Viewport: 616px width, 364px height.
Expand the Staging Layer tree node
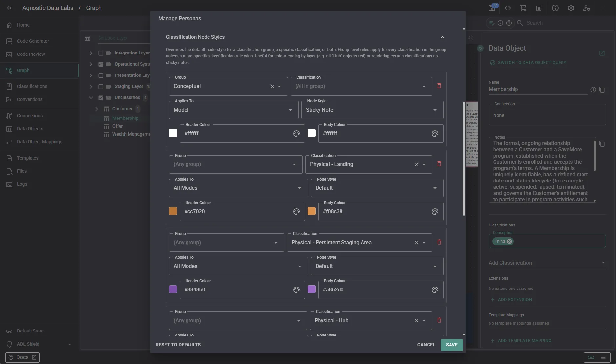pyautogui.click(x=91, y=87)
